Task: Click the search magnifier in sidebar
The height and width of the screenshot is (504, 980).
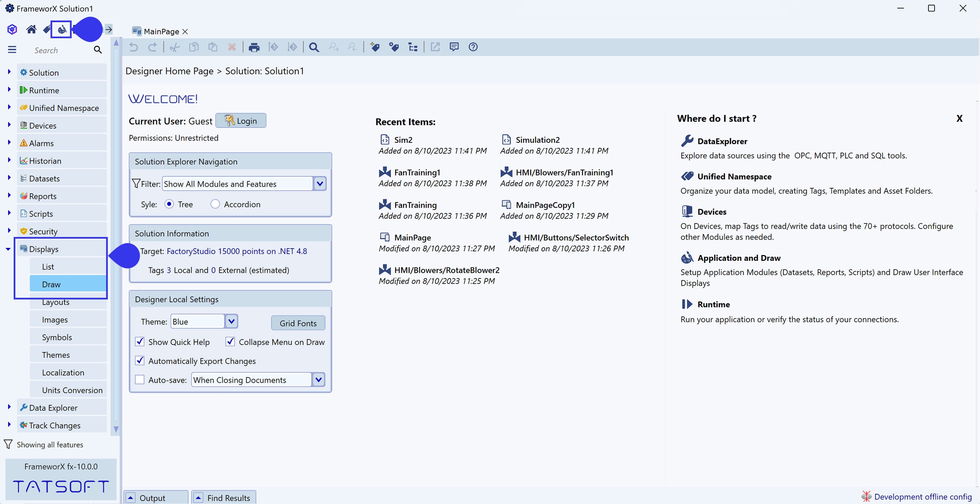Action: [98, 50]
